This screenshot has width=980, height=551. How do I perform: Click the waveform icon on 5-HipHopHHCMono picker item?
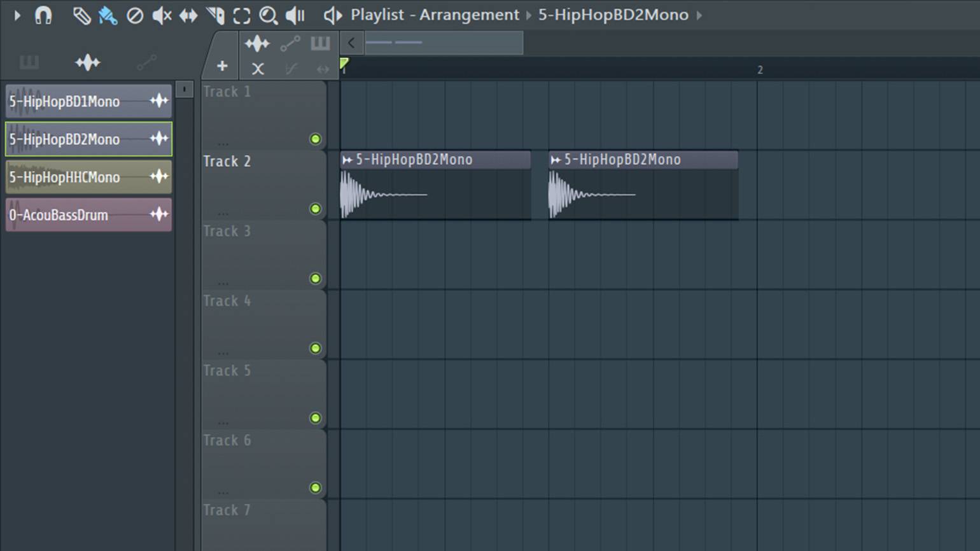[x=159, y=176]
